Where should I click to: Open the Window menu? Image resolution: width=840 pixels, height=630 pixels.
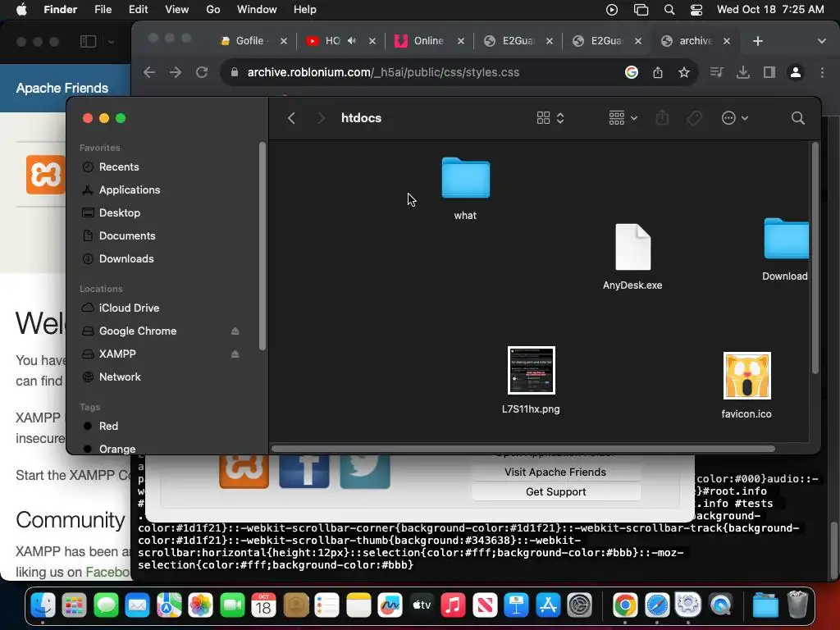(x=257, y=10)
